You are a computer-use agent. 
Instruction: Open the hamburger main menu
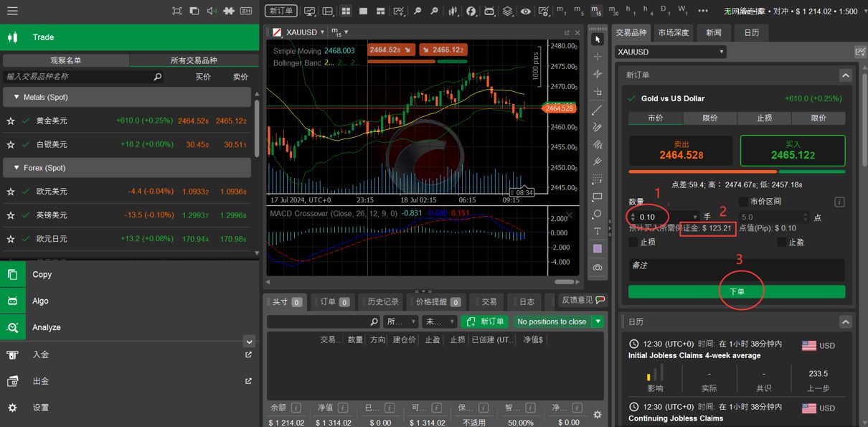[11, 11]
